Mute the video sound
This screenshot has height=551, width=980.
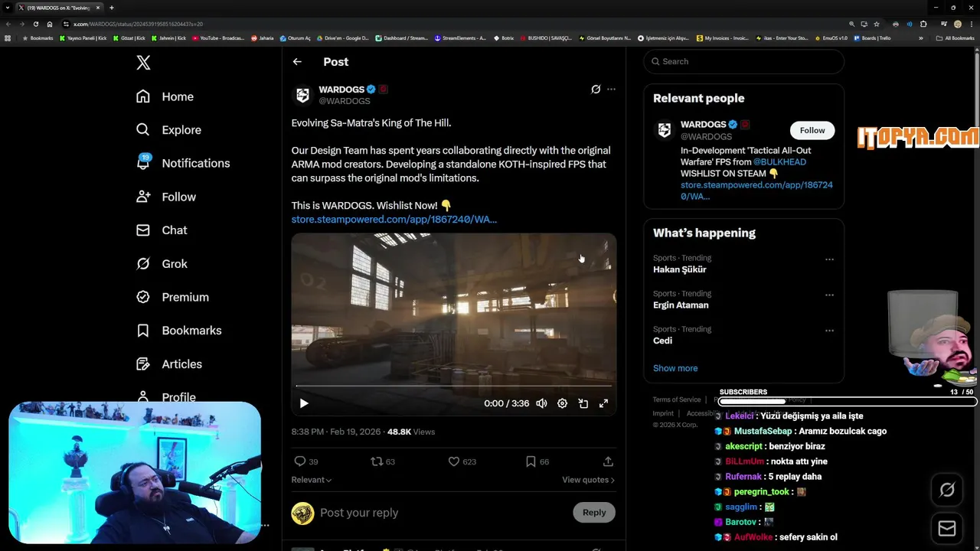pyautogui.click(x=541, y=403)
